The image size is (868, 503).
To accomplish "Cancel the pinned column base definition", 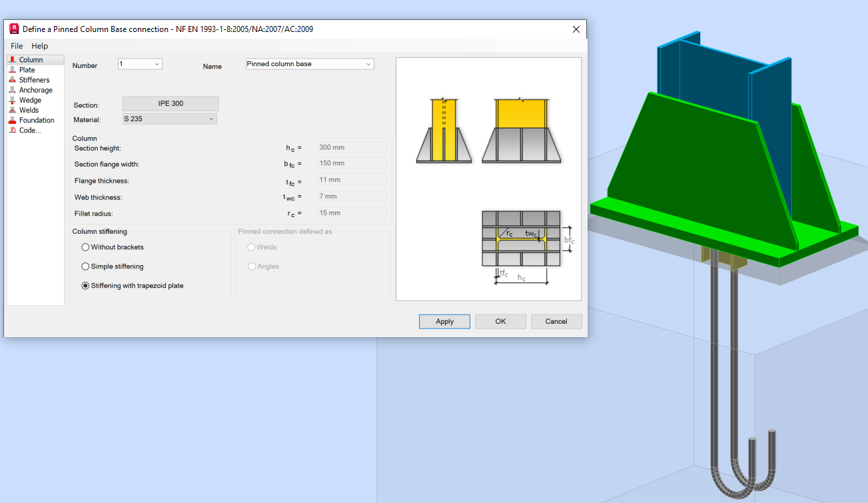I will pyautogui.click(x=556, y=321).
